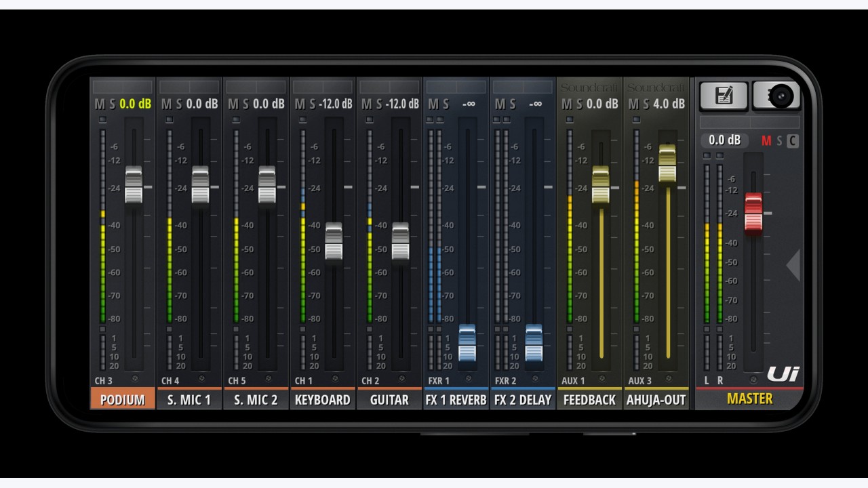Select the KEYBOARD channel label
868x488 pixels.
pos(323,400)
